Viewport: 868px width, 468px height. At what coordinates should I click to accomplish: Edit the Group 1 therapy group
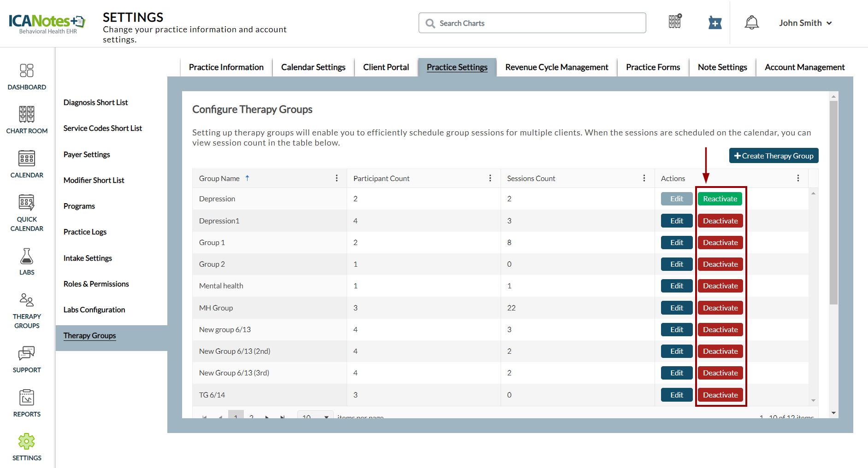pyautogui.click(x=676, y=243)
